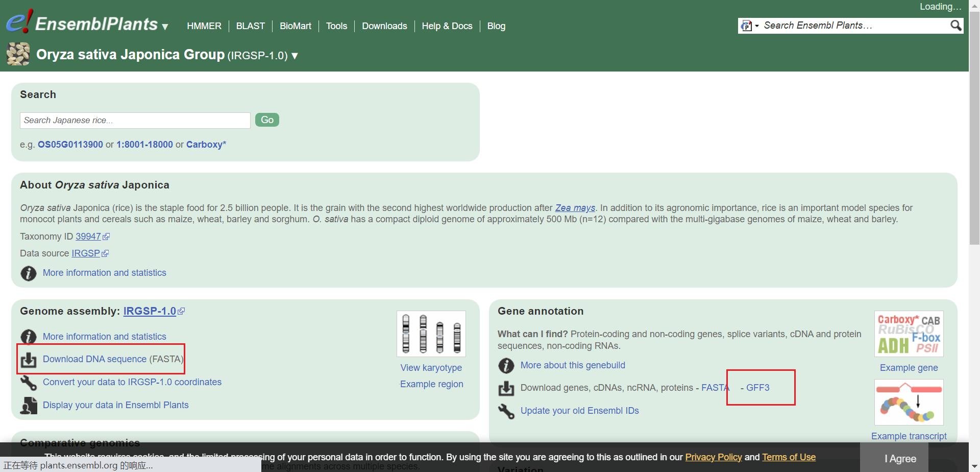Open the Terms of Use link

pyautogui.click(x=789, y=457)
